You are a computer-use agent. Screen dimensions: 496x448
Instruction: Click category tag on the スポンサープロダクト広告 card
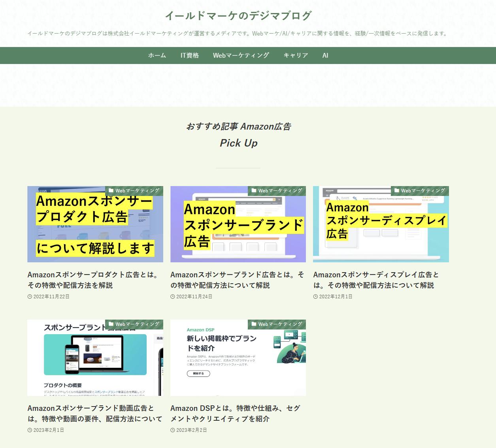coord(134,191)
